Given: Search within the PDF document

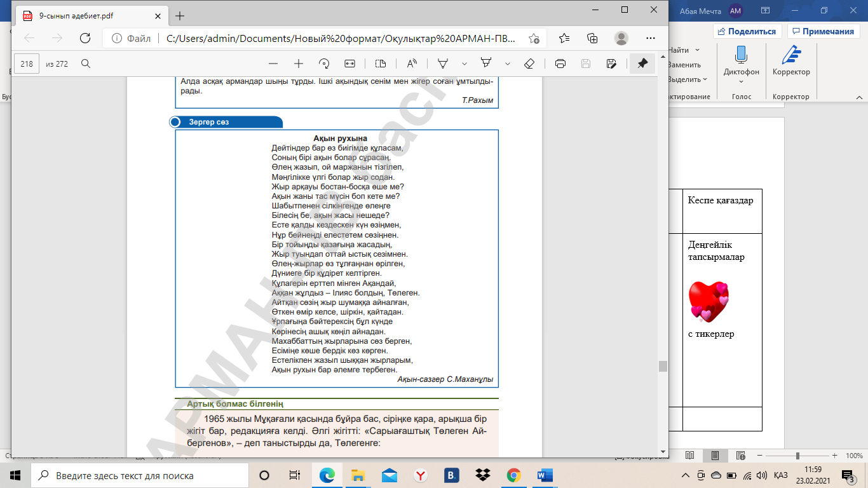Looking at the screenshot, I should click(x=86, y=64).
